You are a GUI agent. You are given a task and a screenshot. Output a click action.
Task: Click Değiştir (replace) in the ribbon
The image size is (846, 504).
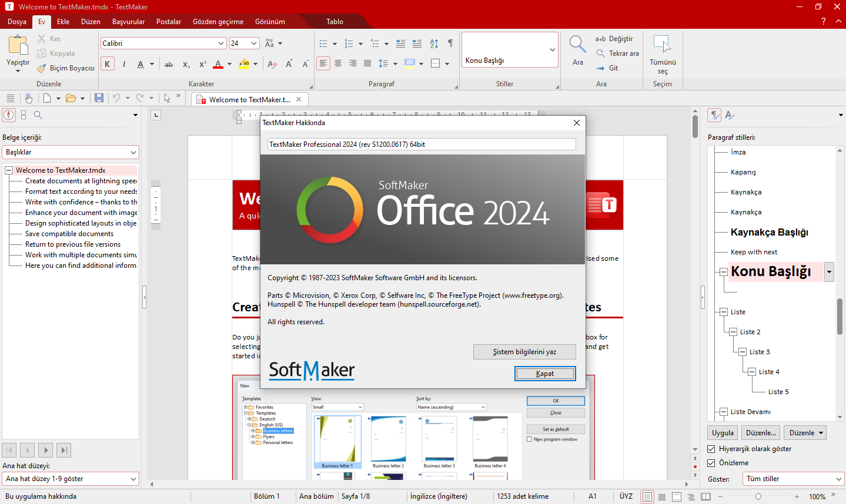pyautogui.click(x=614, y=39)
